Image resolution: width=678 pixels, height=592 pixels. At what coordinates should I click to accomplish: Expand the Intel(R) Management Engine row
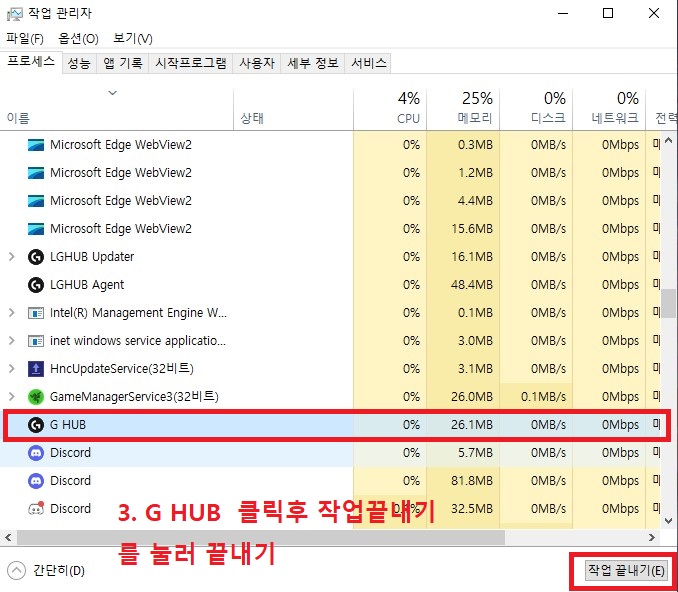click(12, 313)
